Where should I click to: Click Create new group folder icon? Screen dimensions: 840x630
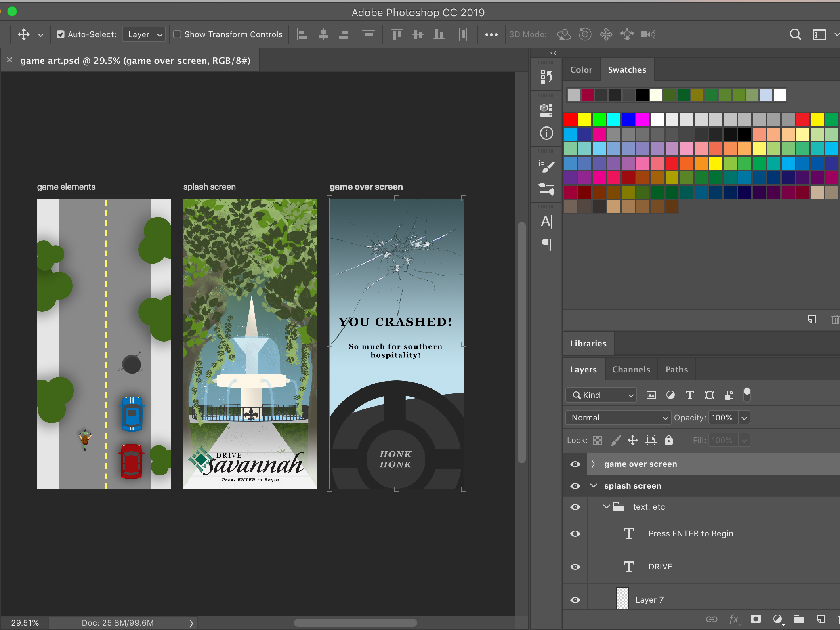click(799, 619)
